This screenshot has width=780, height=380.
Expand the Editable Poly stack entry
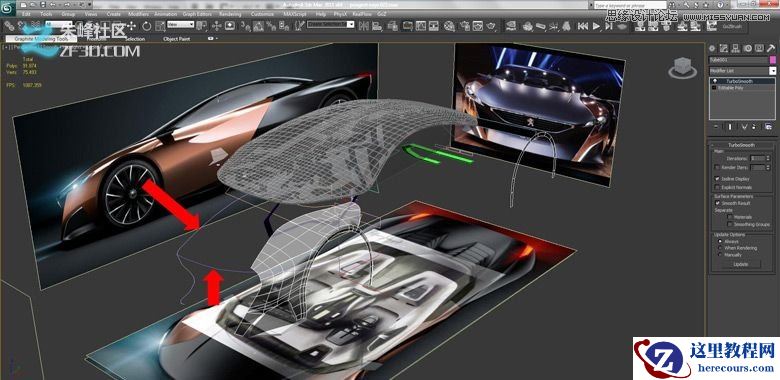(x=714, y=88)
